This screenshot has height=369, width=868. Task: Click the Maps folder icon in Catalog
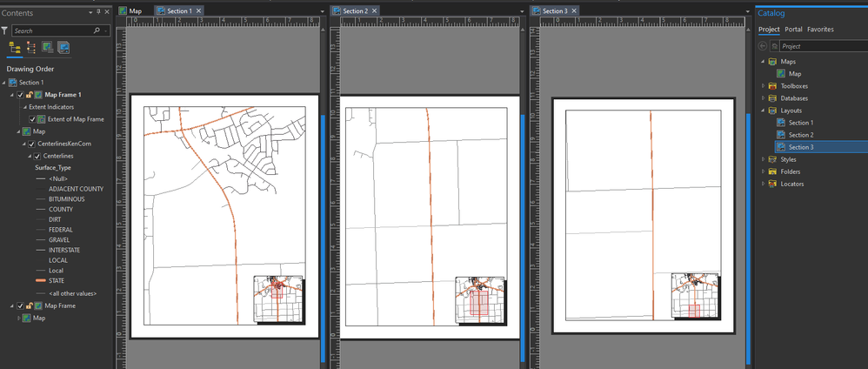tap(773, 62)
